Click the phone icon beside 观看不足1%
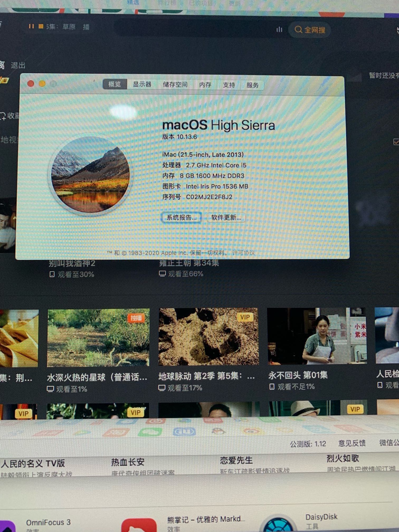The width and height of the screenshot is (399, 532). [x=272, y=387]
